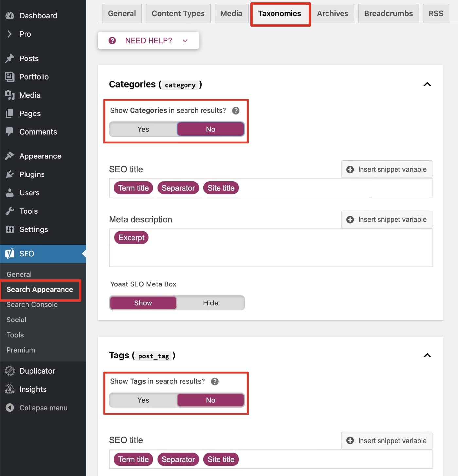The height and width of the screenshot is (476, 458).
Task: Collapse the Tags section chevron
Action: pyautogui.click(x=427, y=355)
